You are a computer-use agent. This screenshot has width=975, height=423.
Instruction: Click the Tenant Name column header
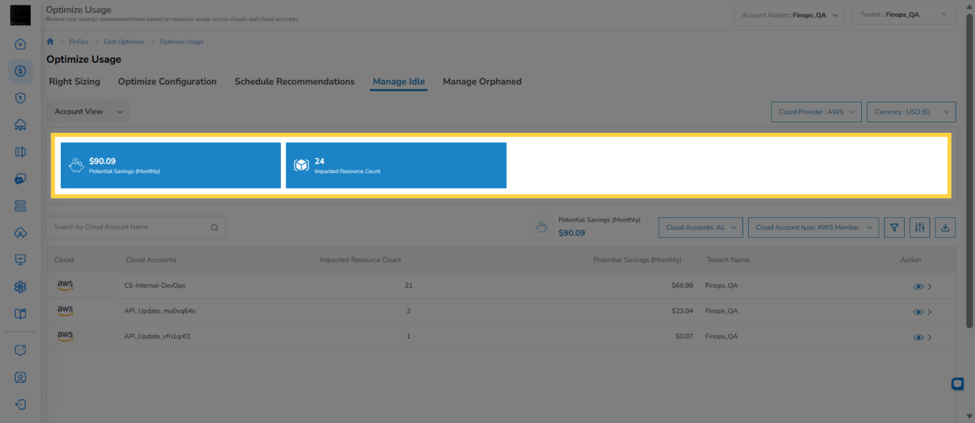point(728,259)
